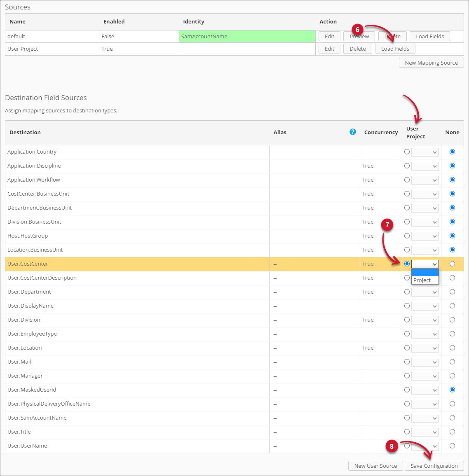The width and height of the screenshot is (469, 476).
Task: Select the User Project radio for Host.HostGroup
Action: 407,236
